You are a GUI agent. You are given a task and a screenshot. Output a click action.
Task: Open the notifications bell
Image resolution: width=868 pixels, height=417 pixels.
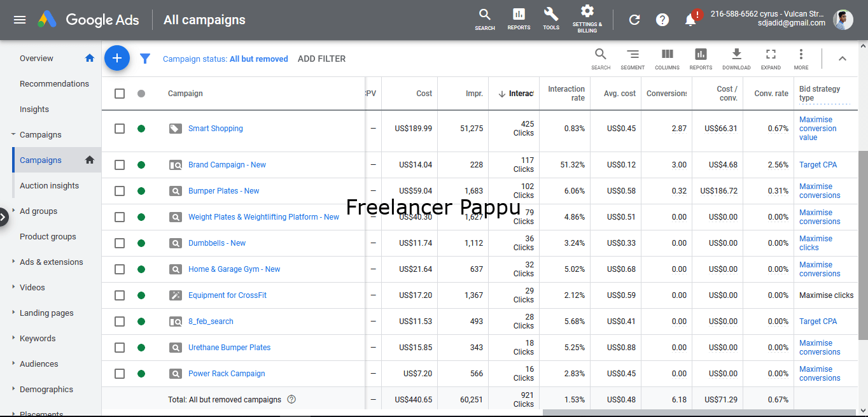click(x=691, y=19)
